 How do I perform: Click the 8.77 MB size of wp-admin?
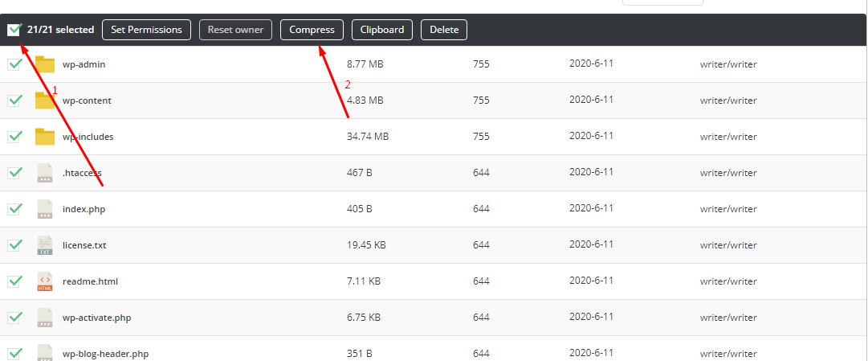click(365, 64)
